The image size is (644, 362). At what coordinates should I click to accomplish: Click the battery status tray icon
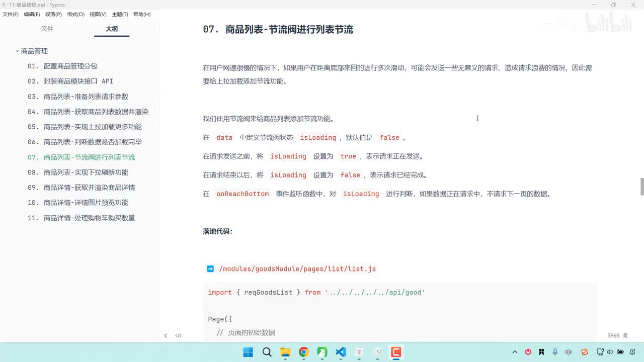click(620, 352)
